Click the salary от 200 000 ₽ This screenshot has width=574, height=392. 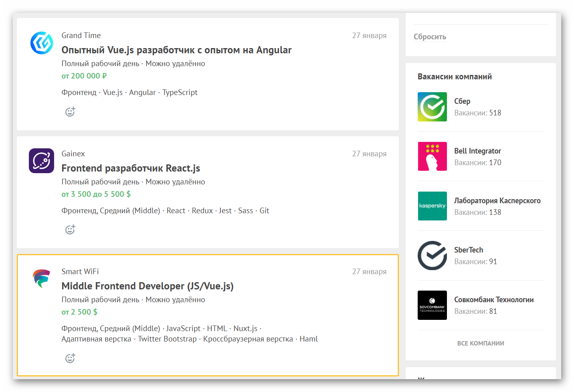click(x=84, y=76)
